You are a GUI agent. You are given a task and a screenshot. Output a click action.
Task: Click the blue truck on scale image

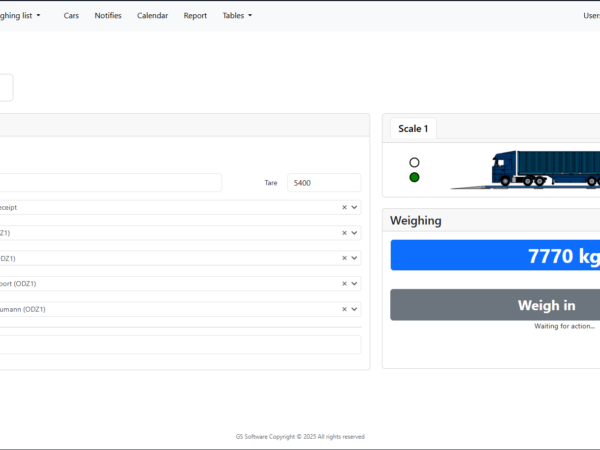(525, 169)
